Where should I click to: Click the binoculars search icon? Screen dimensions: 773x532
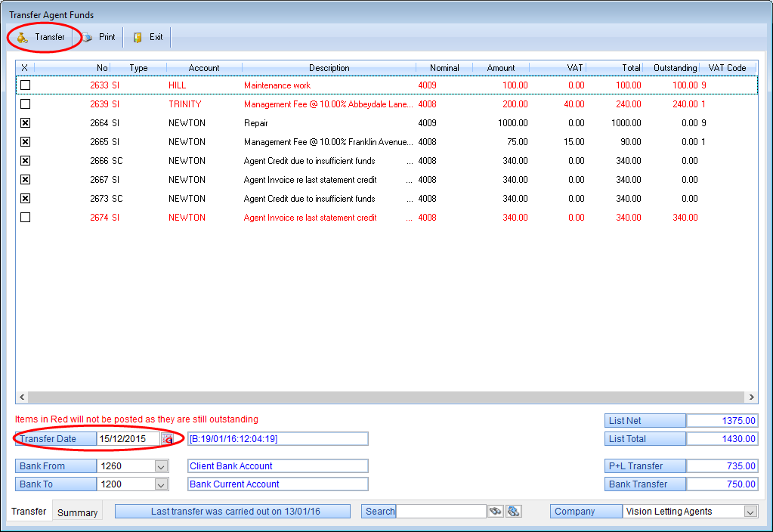click(495, 512)
